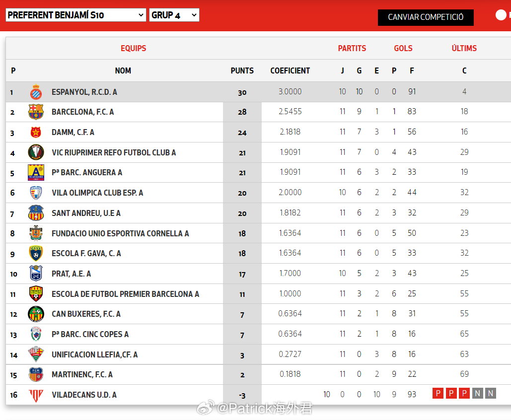The image size is (511, 420).
Task: Open CAN BUXERES, F.C. A team link
Action: tap(86, 314)
